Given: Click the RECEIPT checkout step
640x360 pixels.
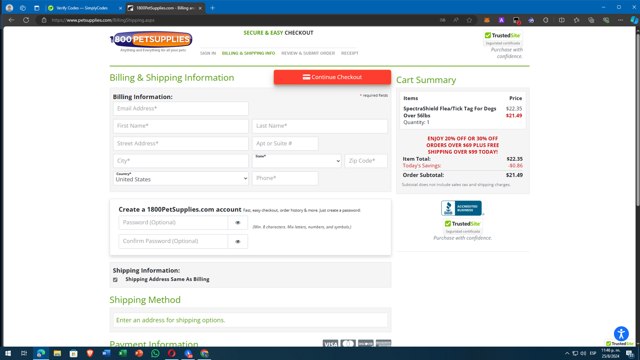Looking at the screenshot, I should click(x=350, y=53).
